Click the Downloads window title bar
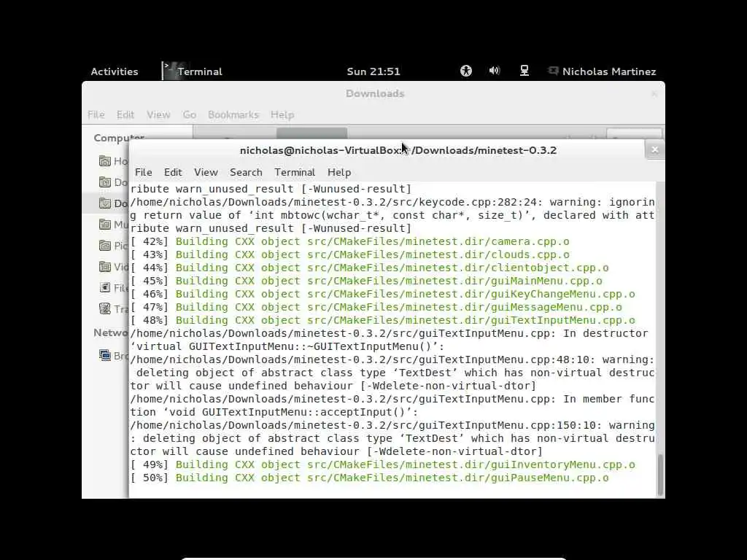This screenshot has width=747, height=560. coord(375,94)
